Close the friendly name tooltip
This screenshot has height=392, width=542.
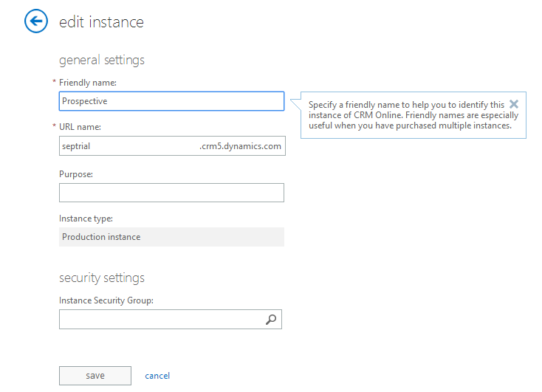(x=514, y=104)
